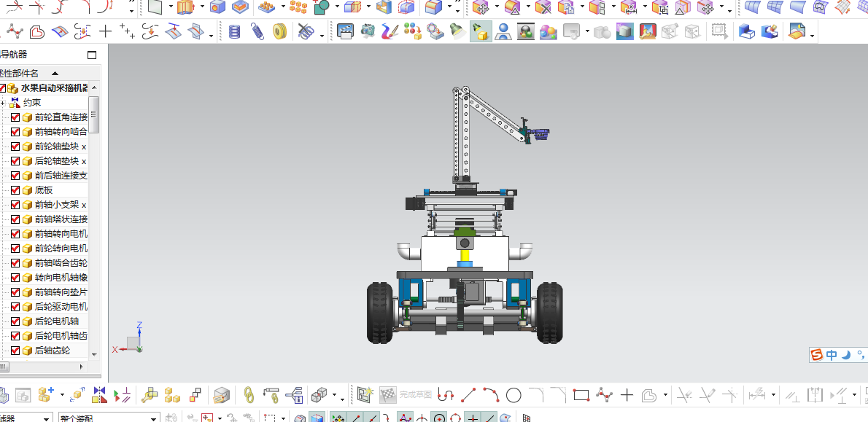868x422 pixels.
Task: Click the navigator horizontal scrollbar right arrow
Action: [x=82, y=366]
